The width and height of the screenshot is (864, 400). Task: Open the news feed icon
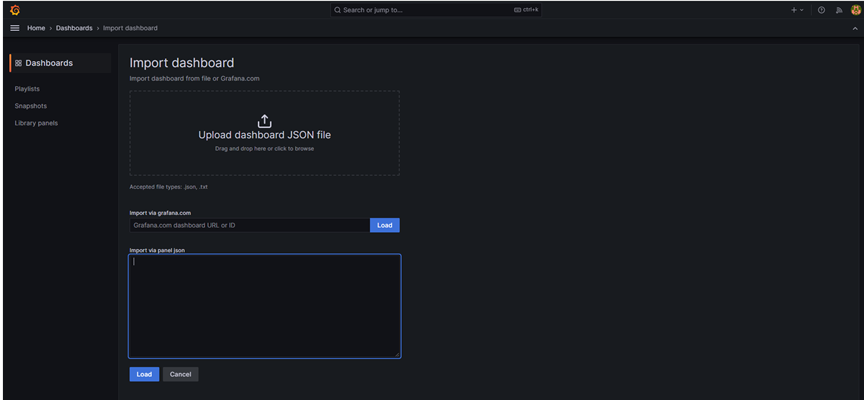839,10
